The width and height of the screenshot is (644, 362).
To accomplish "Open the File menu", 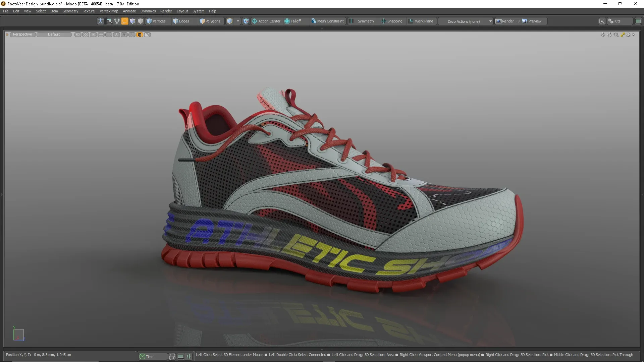I will pyautogui.click(x=6, y=11).
